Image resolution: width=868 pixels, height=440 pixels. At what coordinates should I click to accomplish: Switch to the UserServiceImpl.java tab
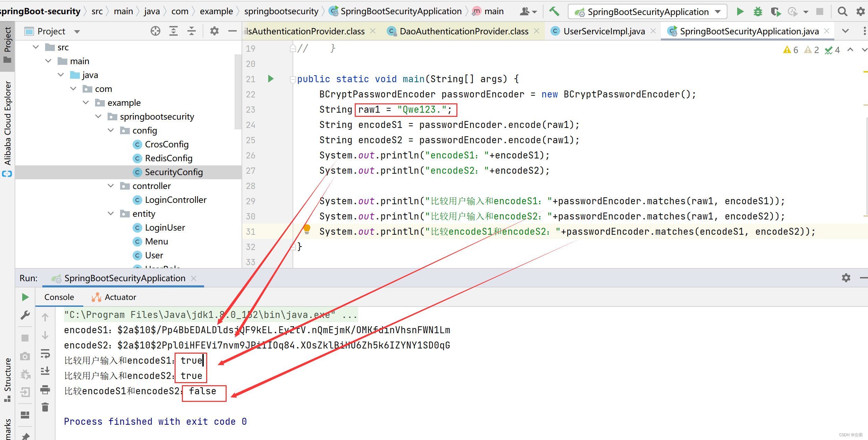click(x=604, y=31)
